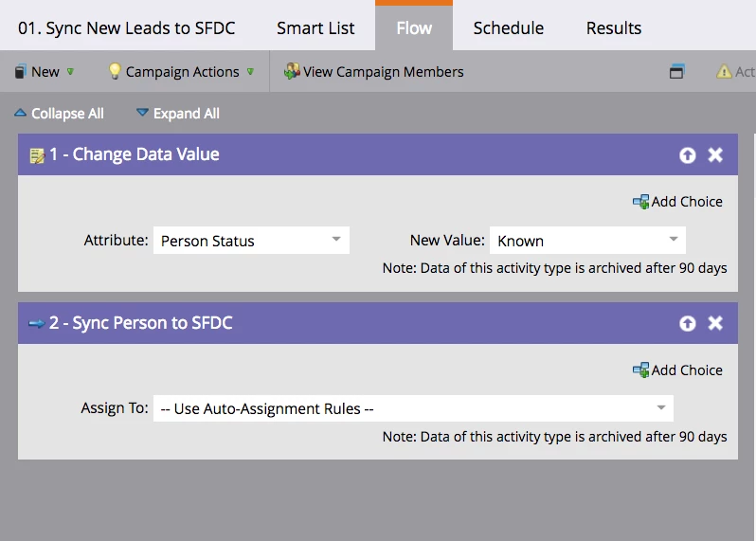This screenshot has width=756, height=541.
Task: Expand all flow steps
Action: pos(178,114)
